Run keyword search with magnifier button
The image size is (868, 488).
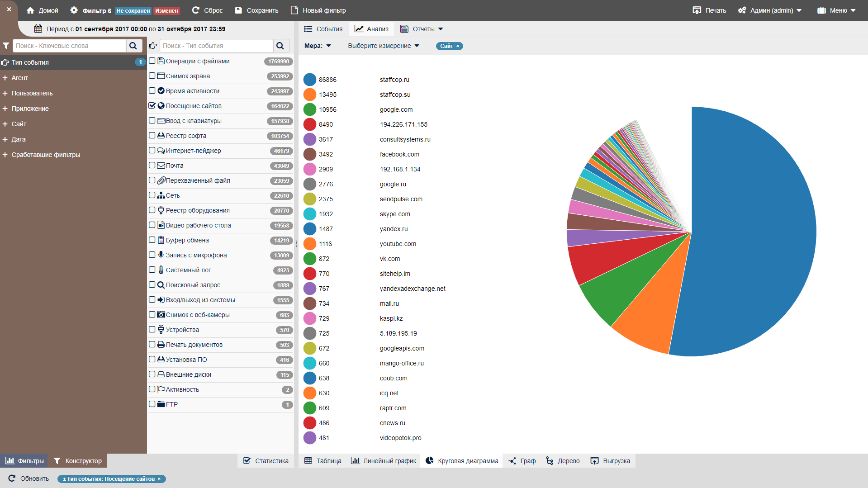click(133, 46)
